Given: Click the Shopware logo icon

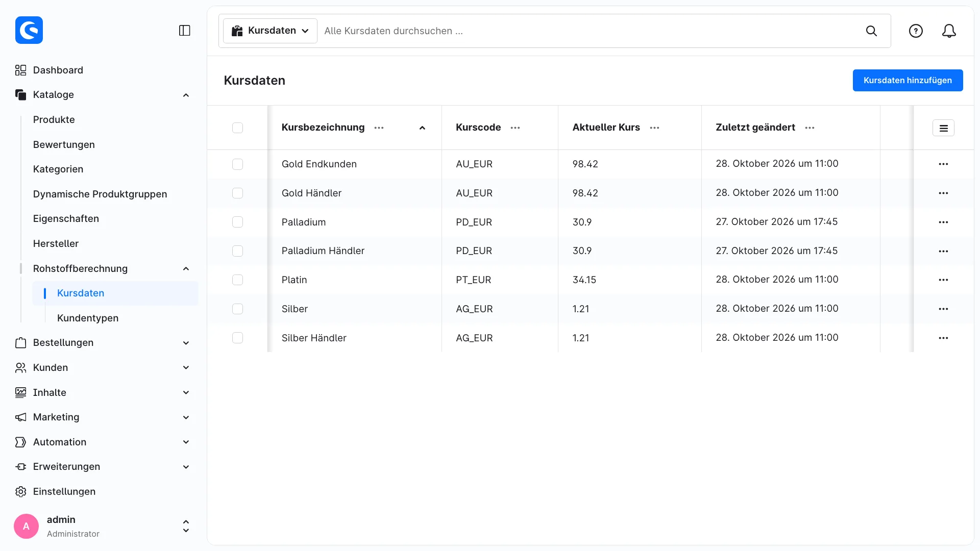Looking at the screenshot, I should 29,30.
